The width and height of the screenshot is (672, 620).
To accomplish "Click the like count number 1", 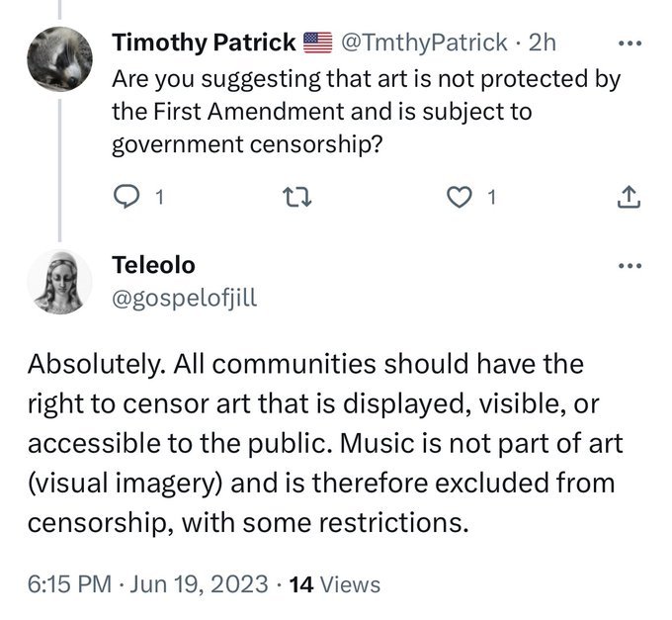I will pos(491,197).
